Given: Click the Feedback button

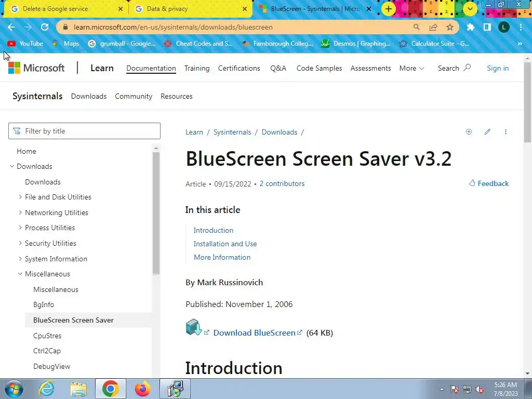Looking at the screenshot, I should coord(489,183).
